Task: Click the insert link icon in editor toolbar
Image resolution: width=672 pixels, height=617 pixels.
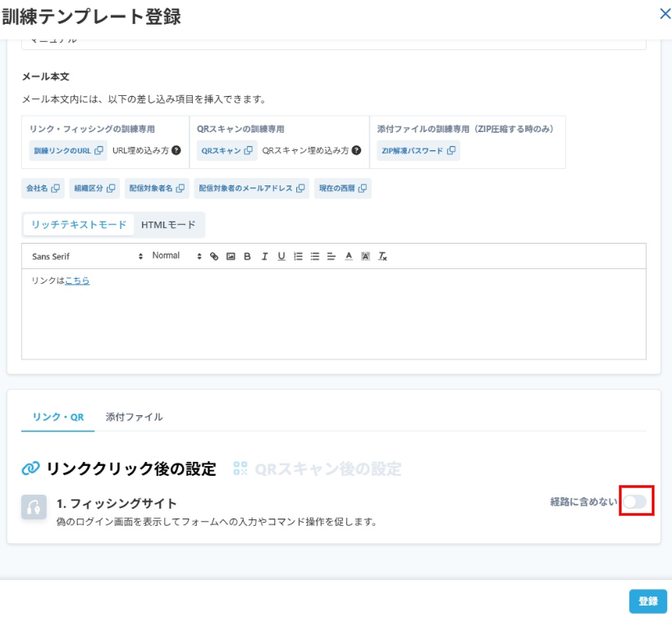Action: coord(214,256)
